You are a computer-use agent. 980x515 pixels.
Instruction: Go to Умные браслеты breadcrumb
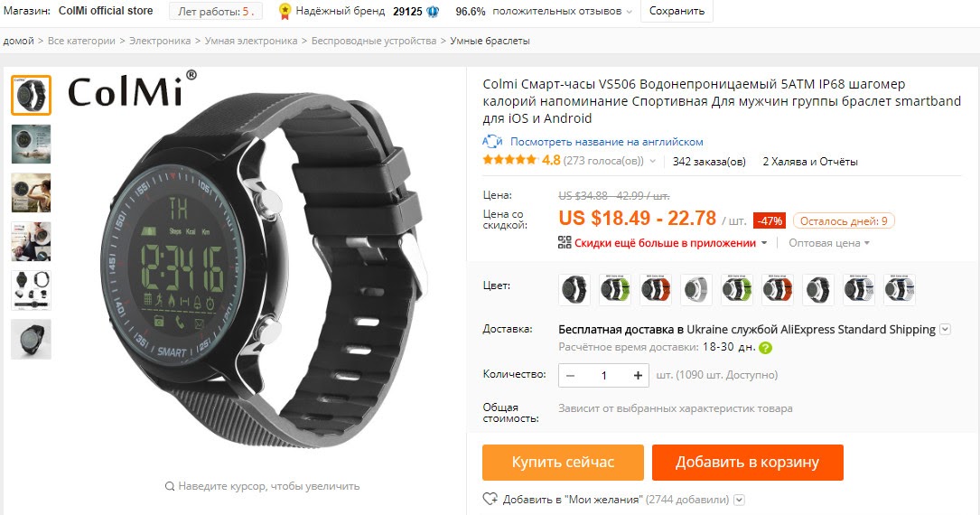[490, 41]
